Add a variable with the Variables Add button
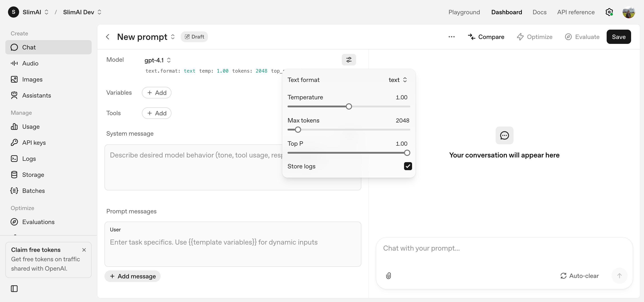644x302 pixels. 157,93
